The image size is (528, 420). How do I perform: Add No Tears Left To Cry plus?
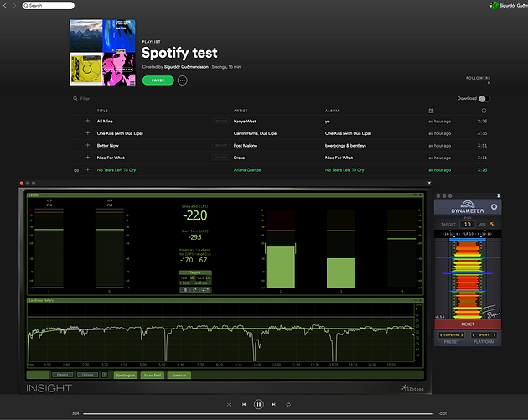pos(87,169)
